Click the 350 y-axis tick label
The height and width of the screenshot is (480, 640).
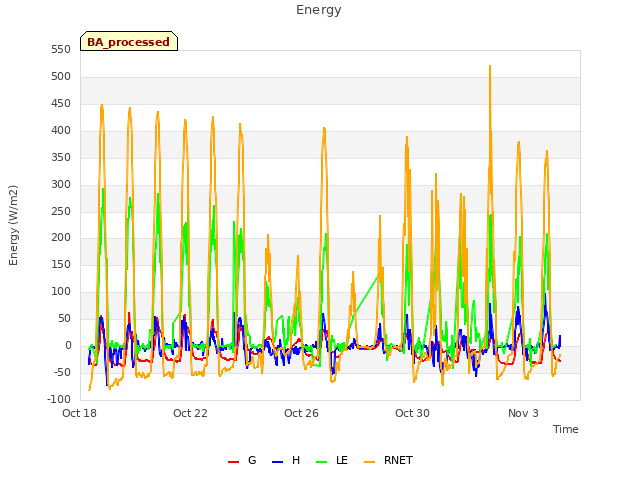pos(61,158)
